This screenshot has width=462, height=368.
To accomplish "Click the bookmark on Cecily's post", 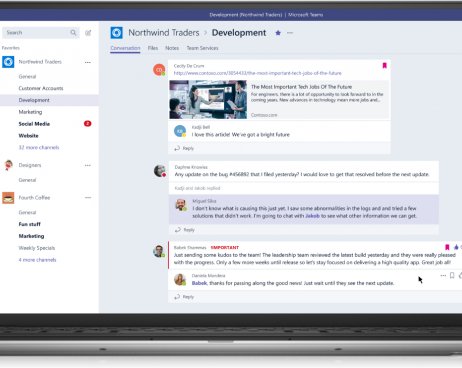I will coord(384,65).
